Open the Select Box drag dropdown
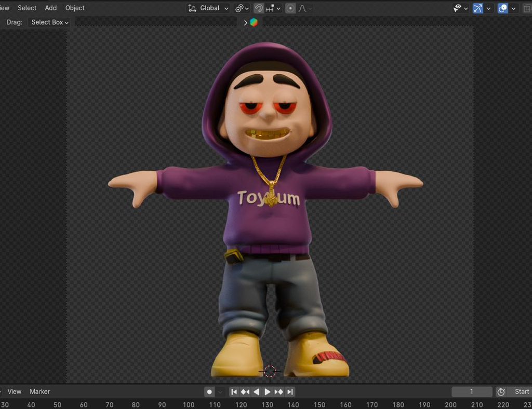Viewport: 532px width, 409px height. tap(49, 22)
